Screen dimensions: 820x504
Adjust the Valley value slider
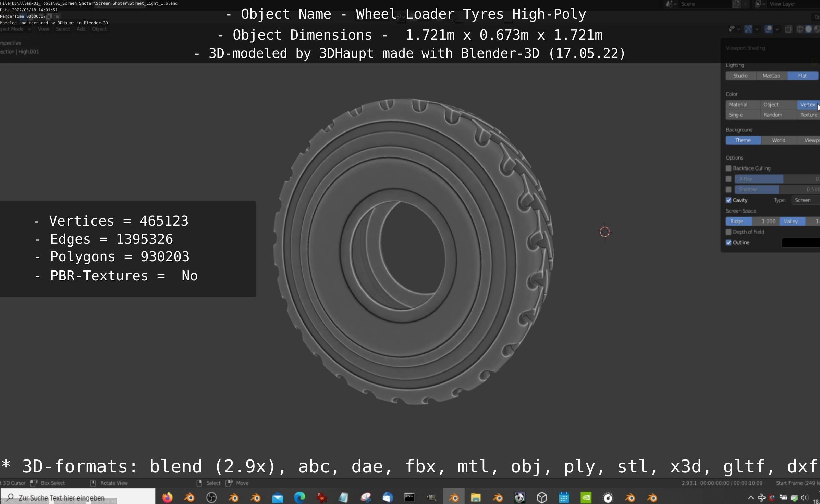800,221
